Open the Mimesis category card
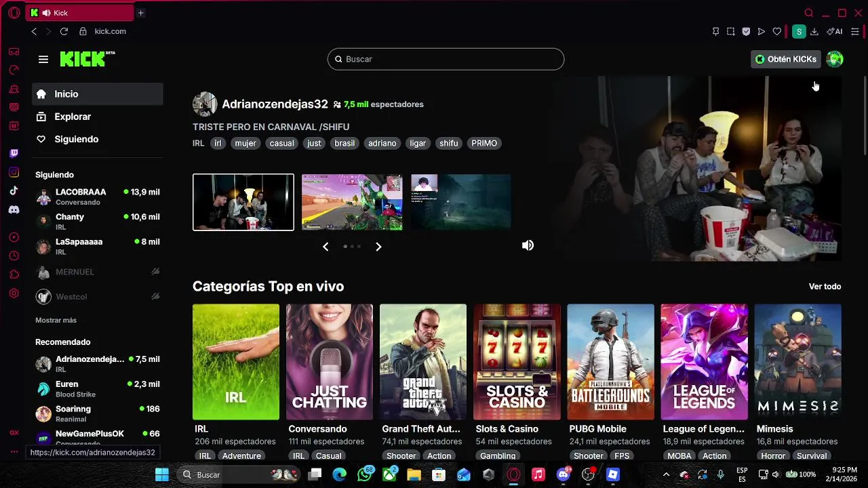Viewport: 868px width, 488px height. 798,362
